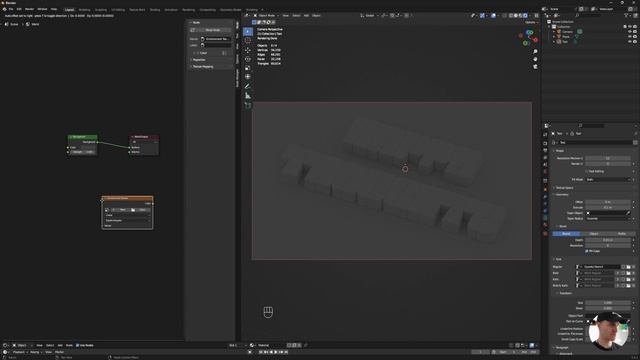Open the Object Mode dropdown
640x360 pixels.
pos(266,16)
